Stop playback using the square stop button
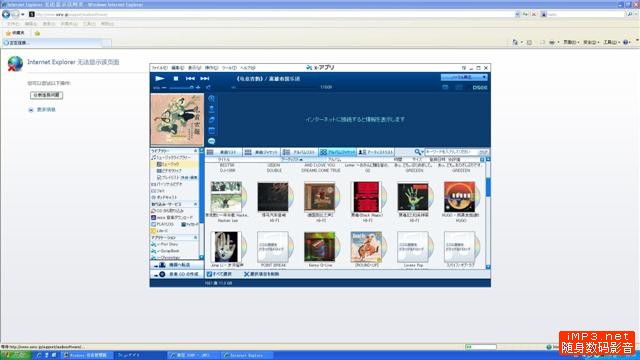Screen dimensions: 640x360 click(176, 78)
